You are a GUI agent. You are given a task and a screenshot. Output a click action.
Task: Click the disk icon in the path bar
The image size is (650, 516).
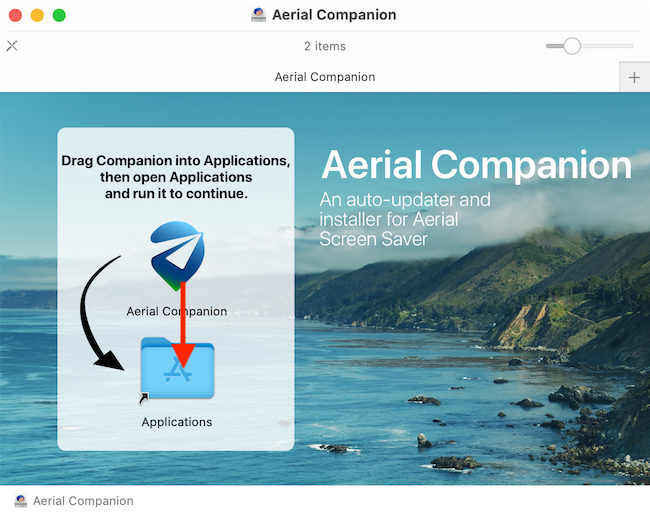pos(20,501)
